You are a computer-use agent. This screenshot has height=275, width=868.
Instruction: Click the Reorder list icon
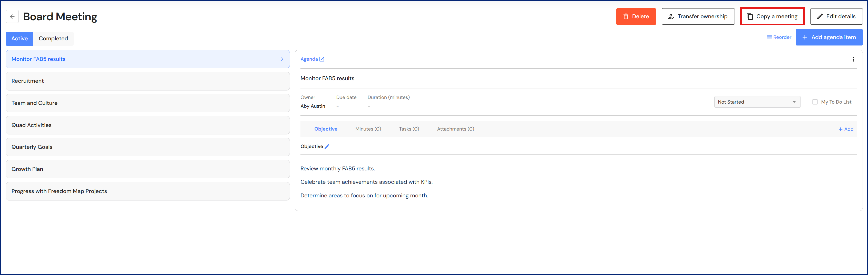point(769,38)
